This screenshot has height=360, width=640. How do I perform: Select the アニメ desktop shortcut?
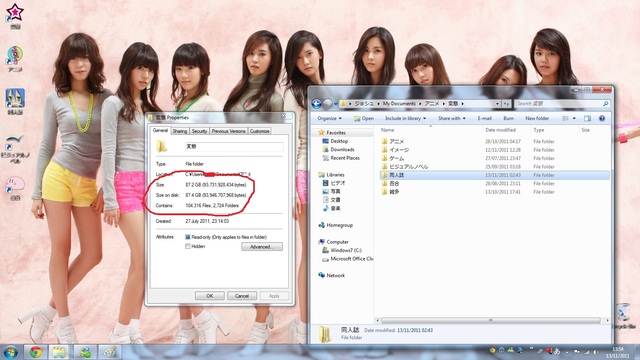coord(15,59)
